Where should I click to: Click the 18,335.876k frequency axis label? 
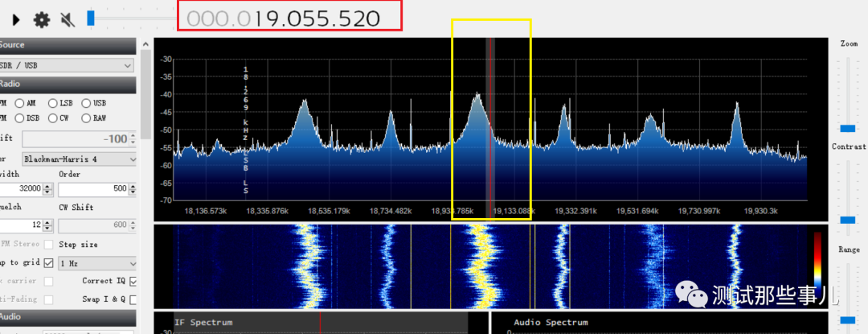268,211
